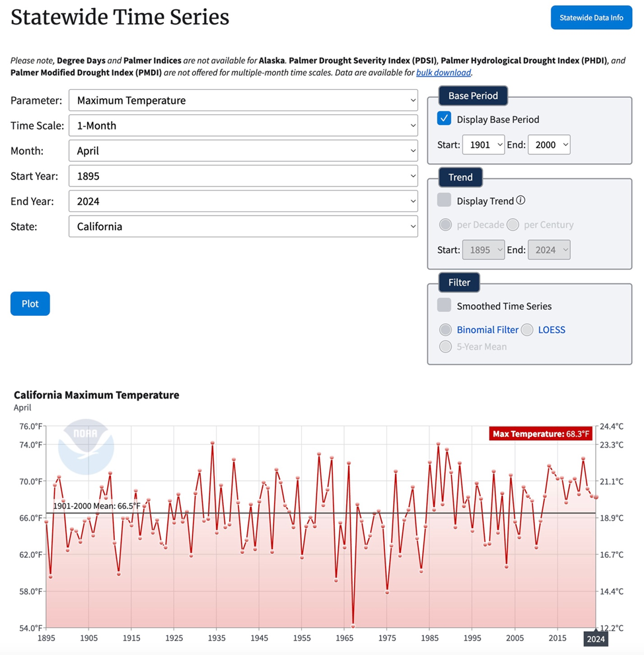644x655 pixels.
Task: Open the Month dropdown set to April
Action: [243, 151]
